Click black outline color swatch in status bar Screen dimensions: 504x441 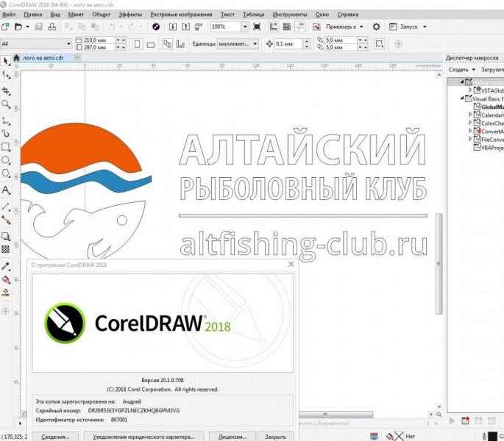(x=492, y=436)
